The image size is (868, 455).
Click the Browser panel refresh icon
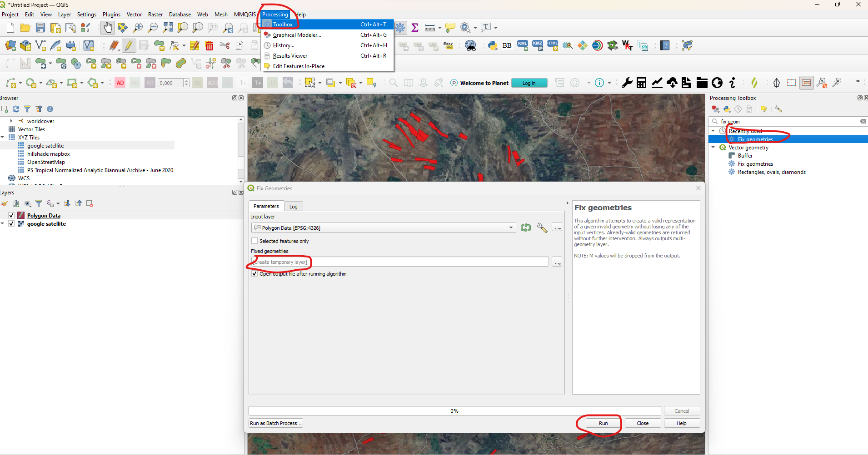pos(16,109)
